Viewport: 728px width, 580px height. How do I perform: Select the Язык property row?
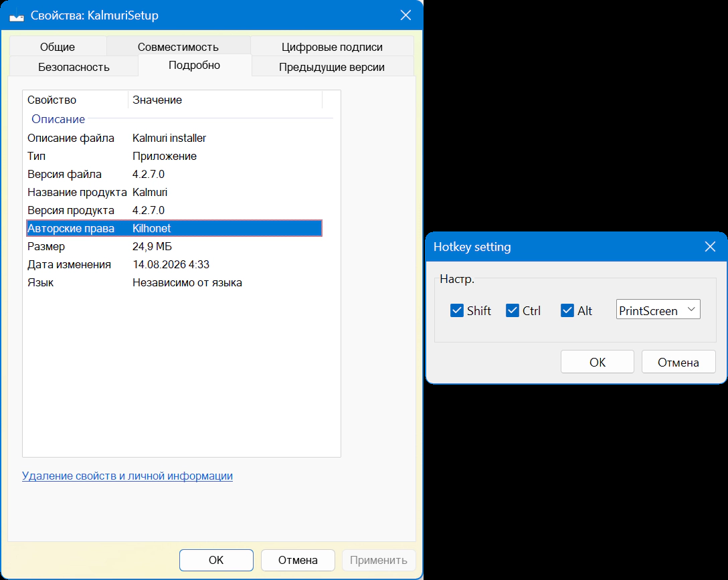[174, 282]
